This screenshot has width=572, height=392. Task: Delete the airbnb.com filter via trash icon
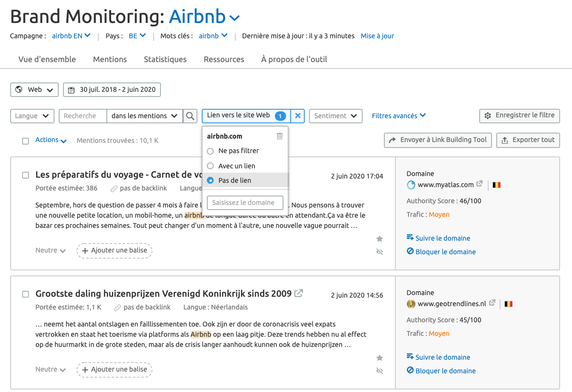tap(280, 136)
